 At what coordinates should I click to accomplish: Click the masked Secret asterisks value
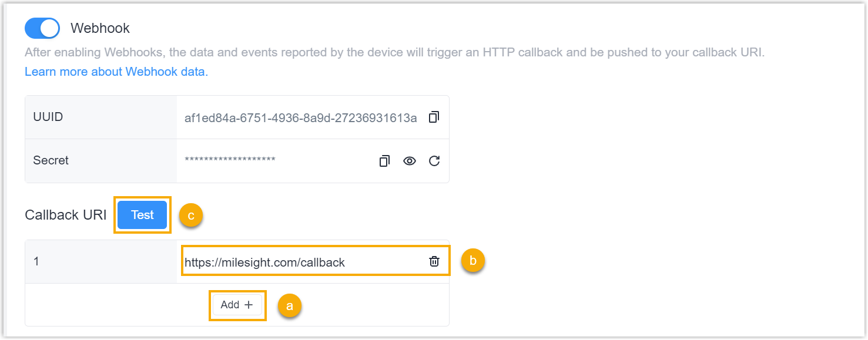(230, 160)
